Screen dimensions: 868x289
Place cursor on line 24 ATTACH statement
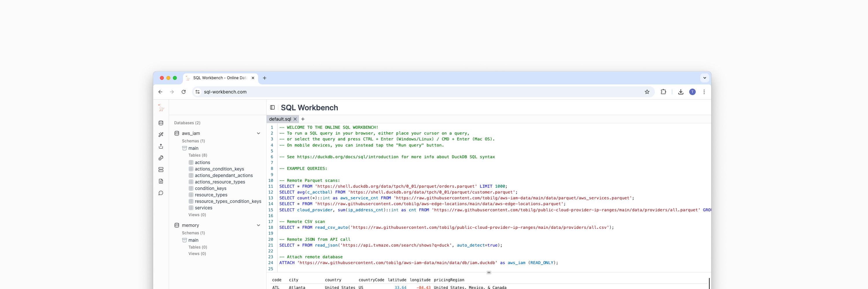pos(418,263)
